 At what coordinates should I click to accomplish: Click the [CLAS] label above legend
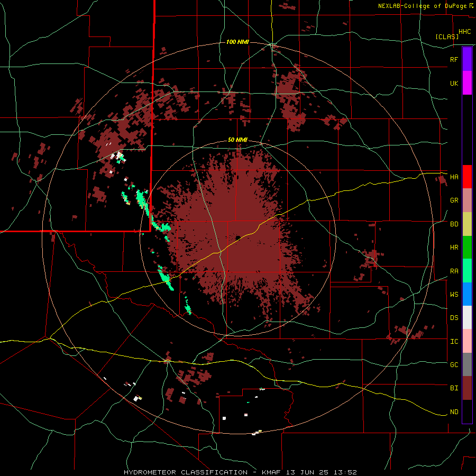[x=447, y=36]
